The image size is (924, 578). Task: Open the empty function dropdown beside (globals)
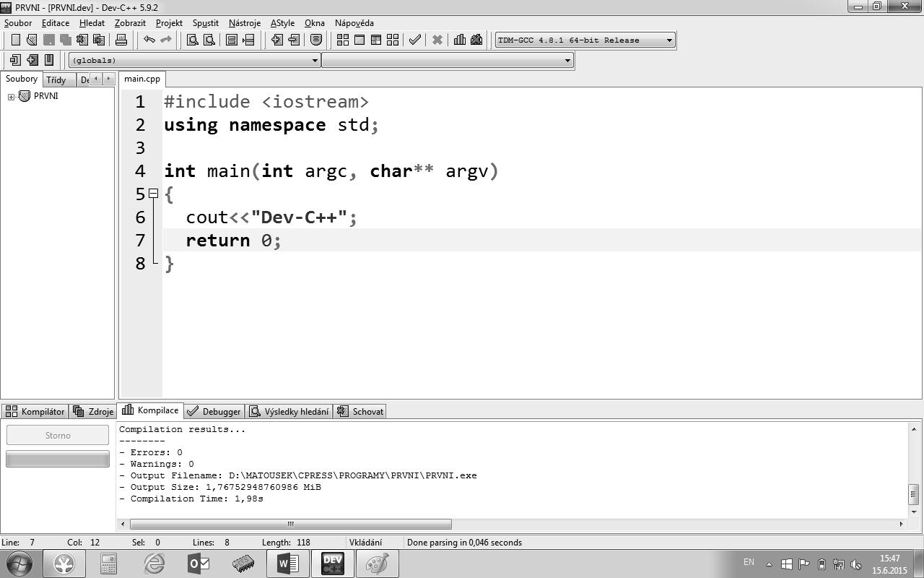pyautogui.click(x=448, y=60)
